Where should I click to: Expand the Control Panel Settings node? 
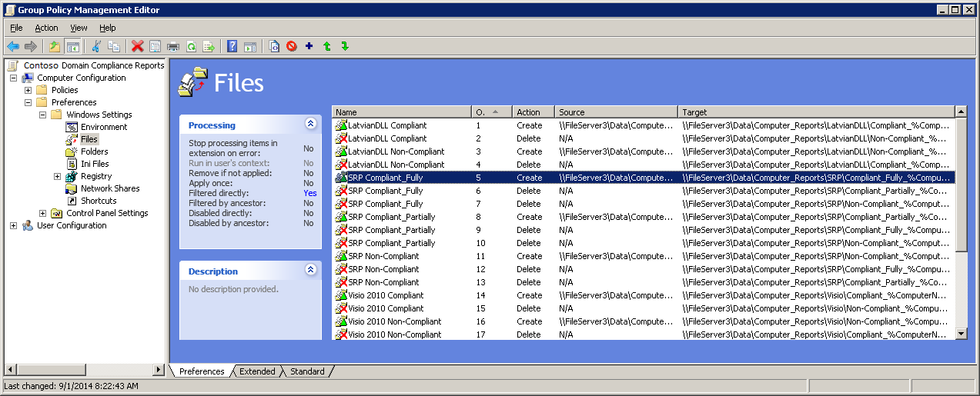[x=43, y=213]
